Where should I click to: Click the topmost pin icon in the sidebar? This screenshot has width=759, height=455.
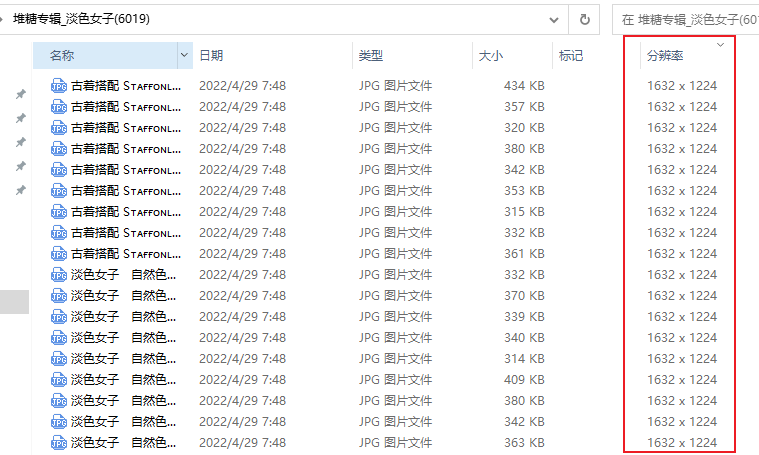point(20,94)
